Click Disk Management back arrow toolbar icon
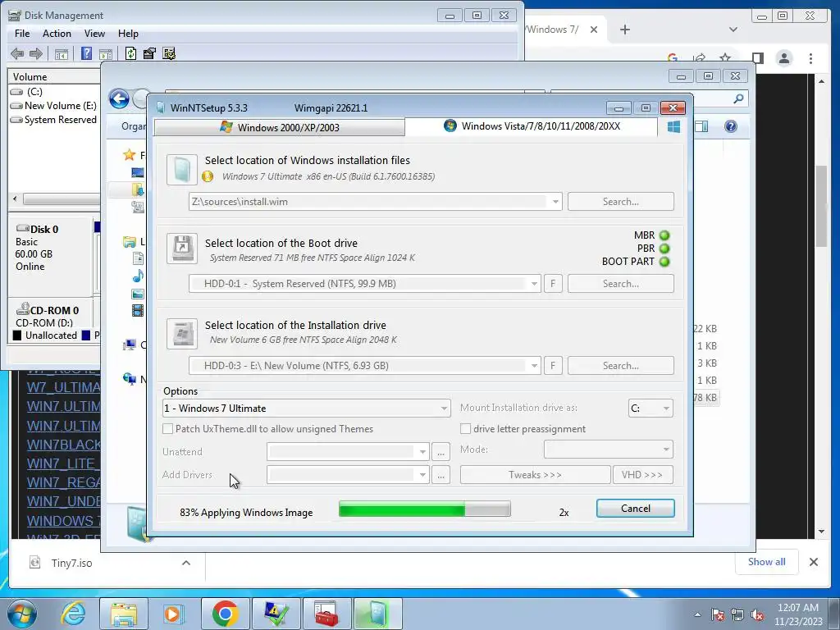Viewport: 840px width, 630px height. 17,53
